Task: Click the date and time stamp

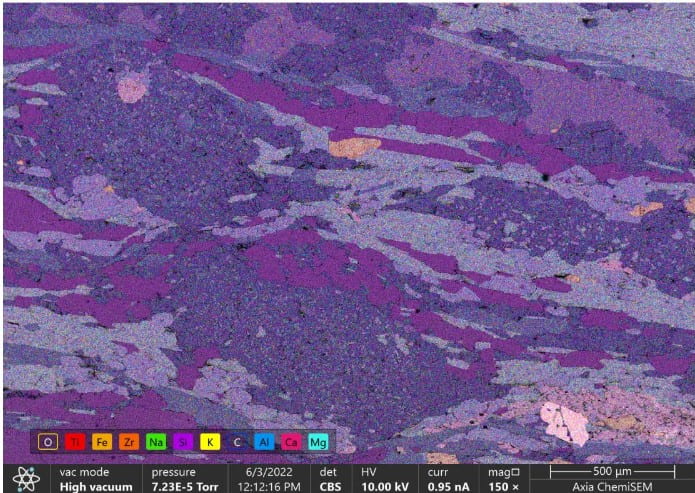Action: click(272, 478)
